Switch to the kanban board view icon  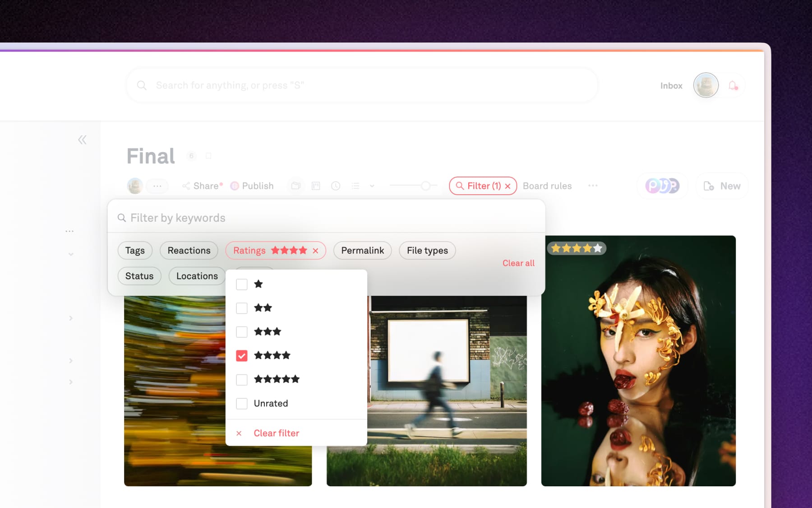click(x=316, y=186)
